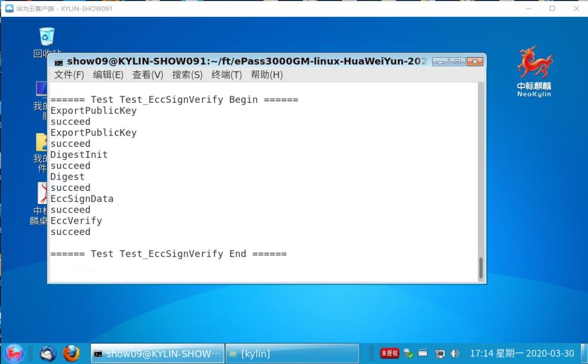Open the 查看(V) menu
The image size is (588, 364).
(x=148, y=75)
